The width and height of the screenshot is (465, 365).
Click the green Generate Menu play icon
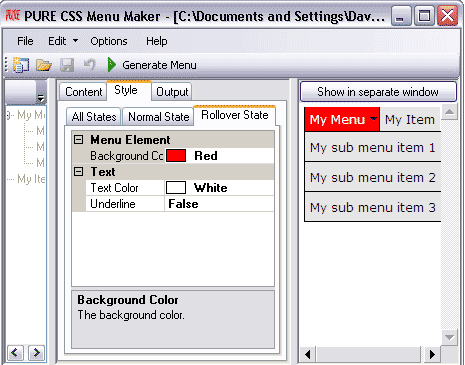112,65
